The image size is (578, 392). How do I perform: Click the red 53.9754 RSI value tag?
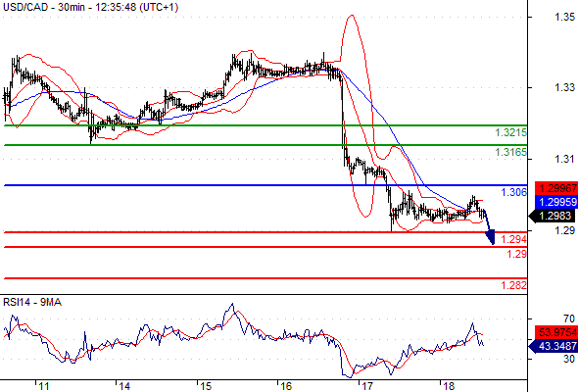coord(555,332)
